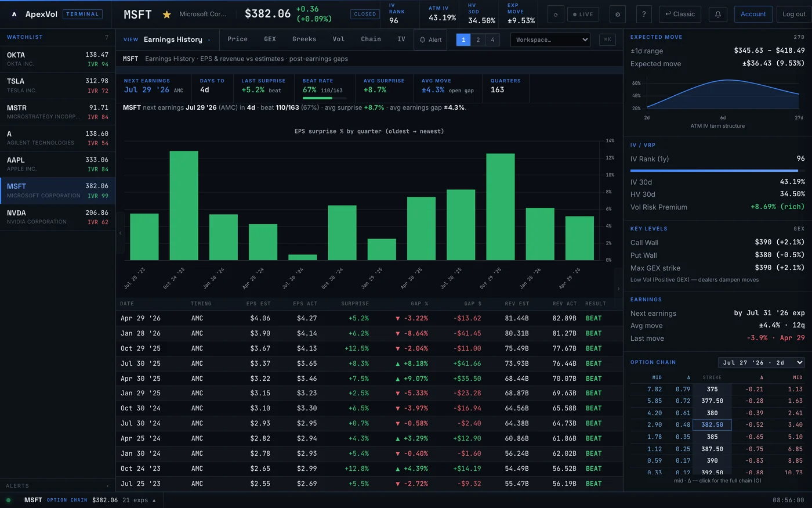Expand the Alerts section
The width and height of the screenshot is (812, 508).
click(x=57, y=486)
